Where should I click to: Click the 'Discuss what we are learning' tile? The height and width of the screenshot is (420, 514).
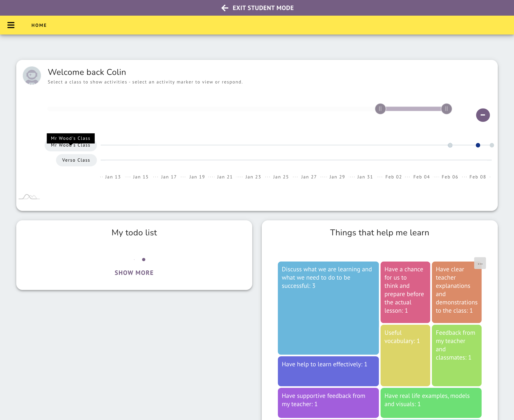pyautogui.click(x=328, y=308)
